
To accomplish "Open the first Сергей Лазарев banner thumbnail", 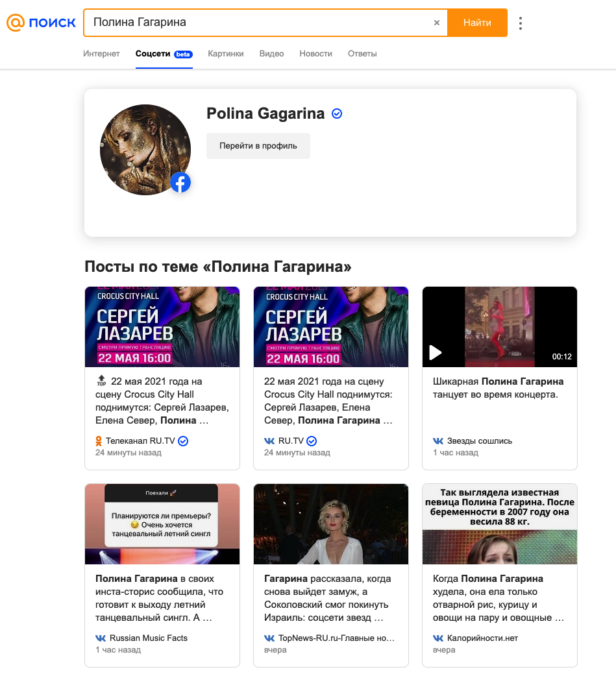I will pos(162,327).
